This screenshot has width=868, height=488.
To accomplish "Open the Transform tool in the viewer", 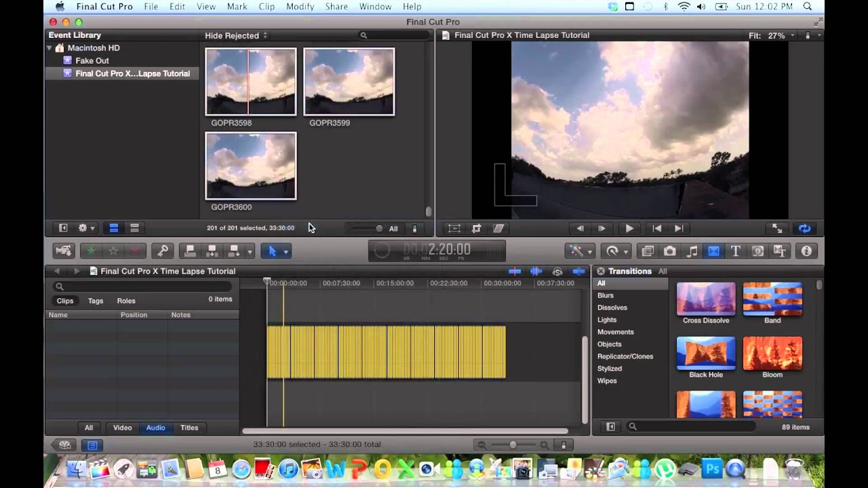I will pos(454,228).
